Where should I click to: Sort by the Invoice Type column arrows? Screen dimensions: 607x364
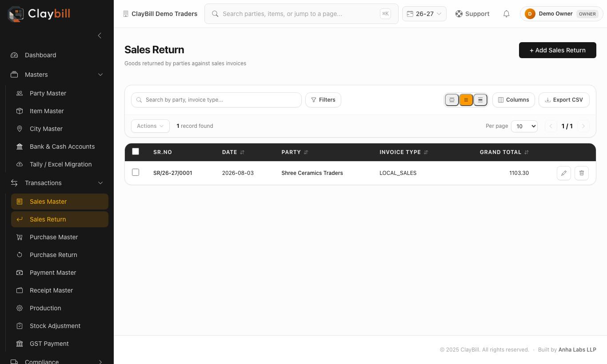pos(426,152)
